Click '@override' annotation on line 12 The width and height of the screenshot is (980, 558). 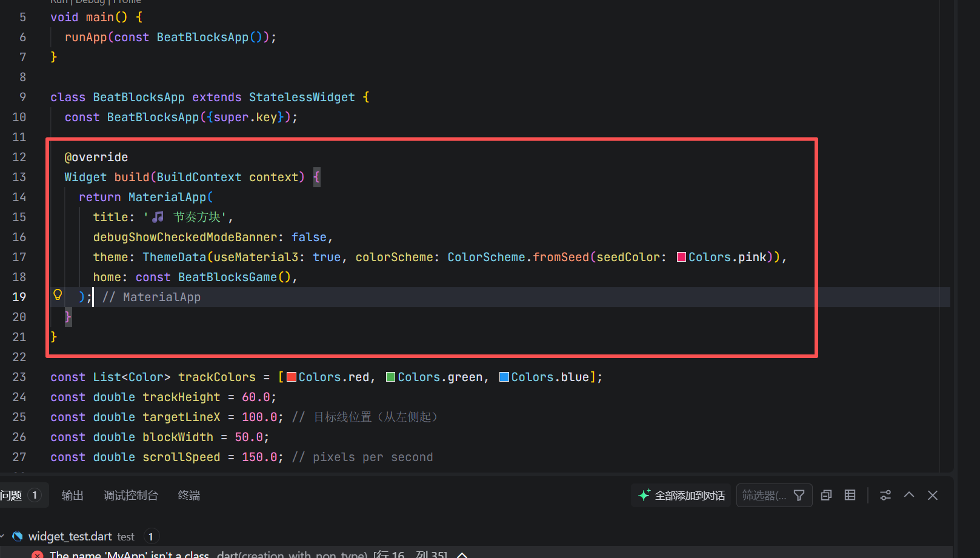tap(96, 157)
